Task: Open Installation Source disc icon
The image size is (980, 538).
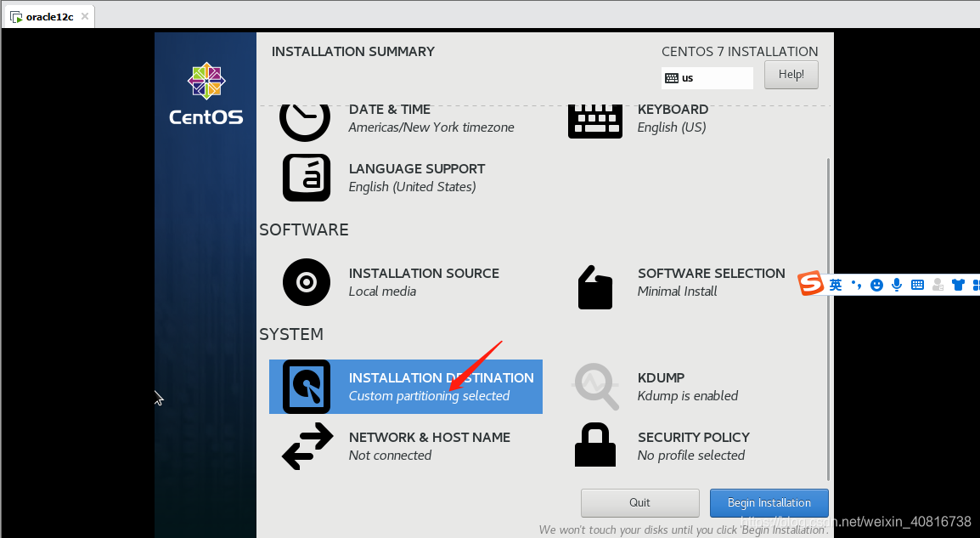Action: (x=307, y=282)
